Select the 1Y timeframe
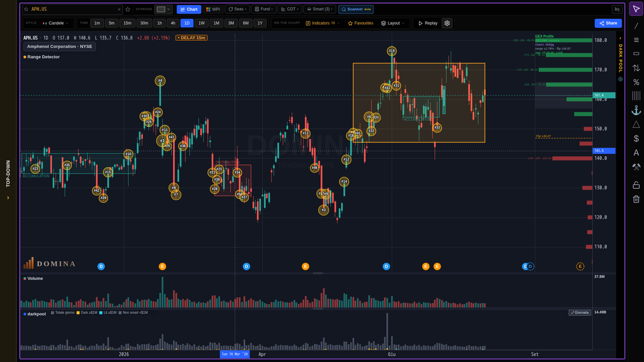 click(260, 23)
